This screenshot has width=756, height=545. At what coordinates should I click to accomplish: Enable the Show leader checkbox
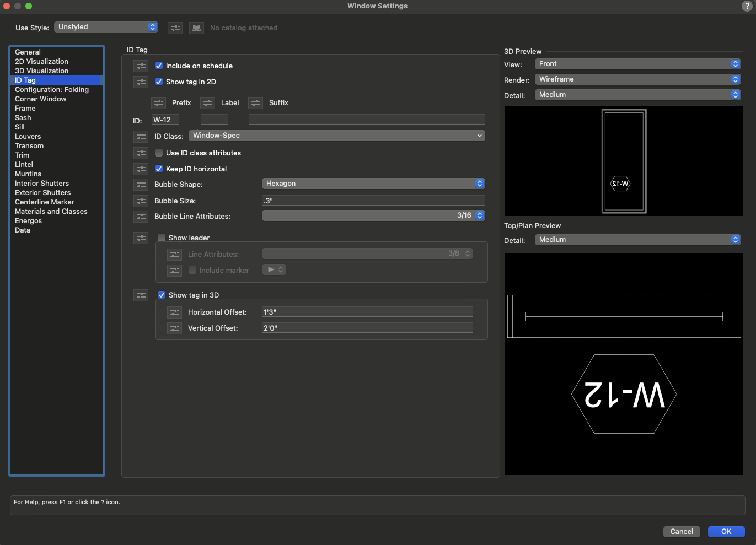[x=162, y=238]
